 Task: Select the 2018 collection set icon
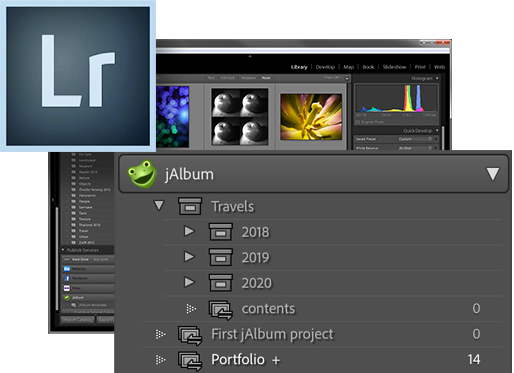tap(221, 232)
